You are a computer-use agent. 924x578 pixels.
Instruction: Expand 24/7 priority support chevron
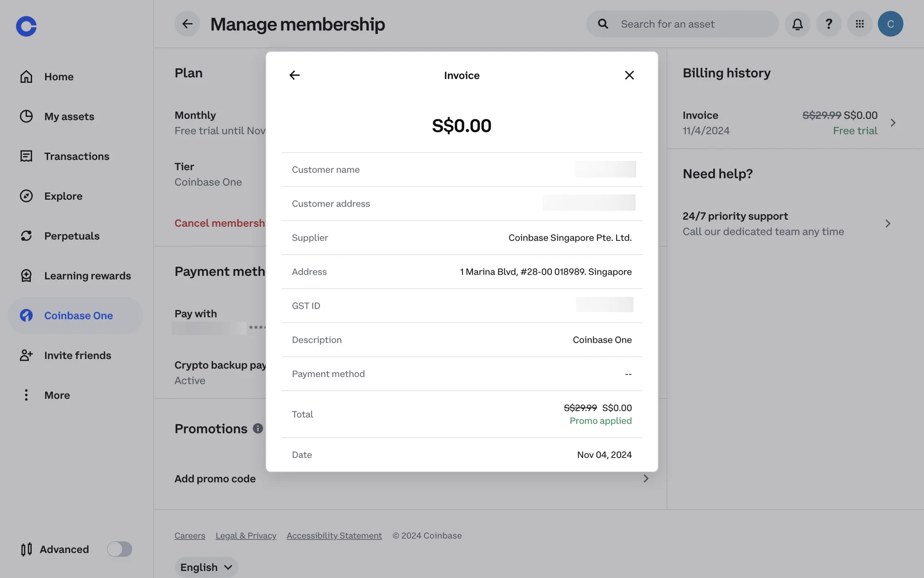click(x=888, y=223)
